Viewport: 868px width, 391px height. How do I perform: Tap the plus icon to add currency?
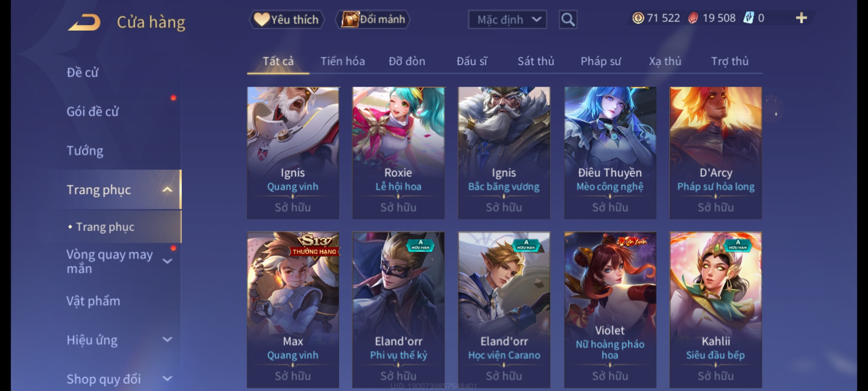[x=801, y=18]
